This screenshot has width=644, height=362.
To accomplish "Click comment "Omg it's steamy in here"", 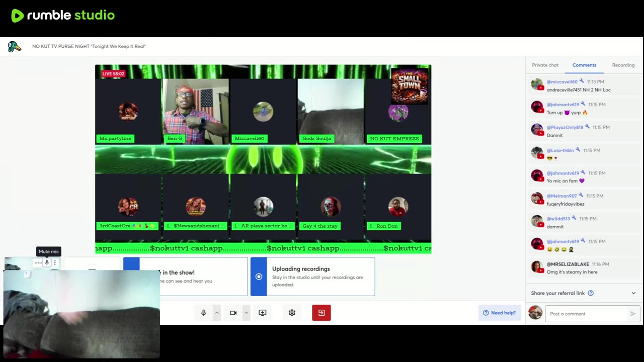I will (572, 272).
